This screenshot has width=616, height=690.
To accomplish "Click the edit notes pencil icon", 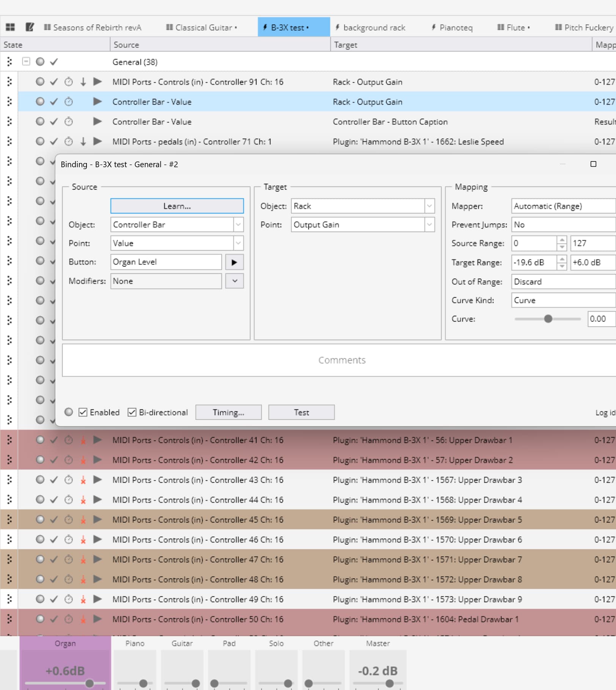I will pos(30,27).
